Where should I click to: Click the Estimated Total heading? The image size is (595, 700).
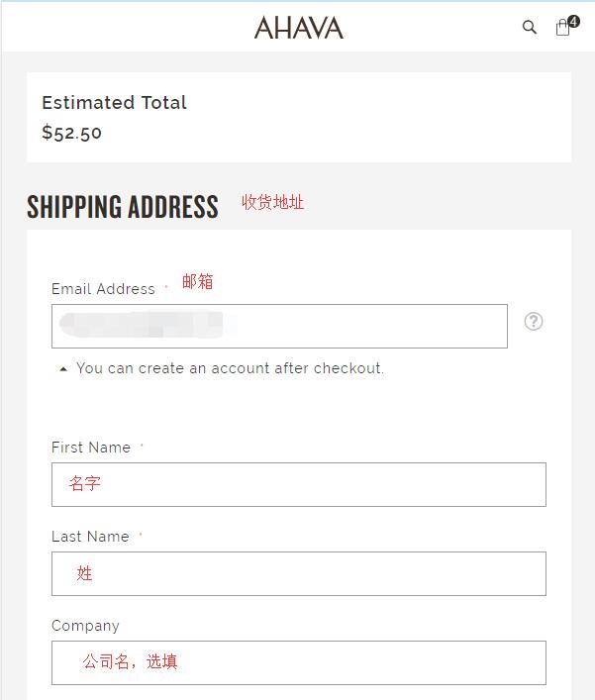tap(114, 103)
